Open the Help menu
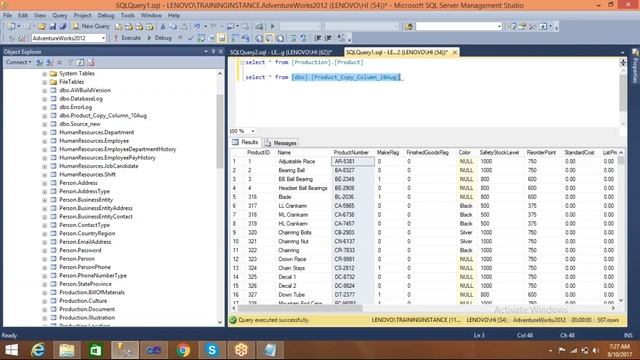640x360 pixels. point(174,15)
